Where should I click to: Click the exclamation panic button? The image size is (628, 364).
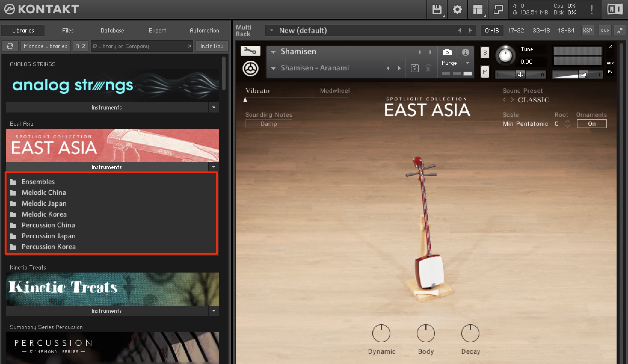(x=591, y=9)
